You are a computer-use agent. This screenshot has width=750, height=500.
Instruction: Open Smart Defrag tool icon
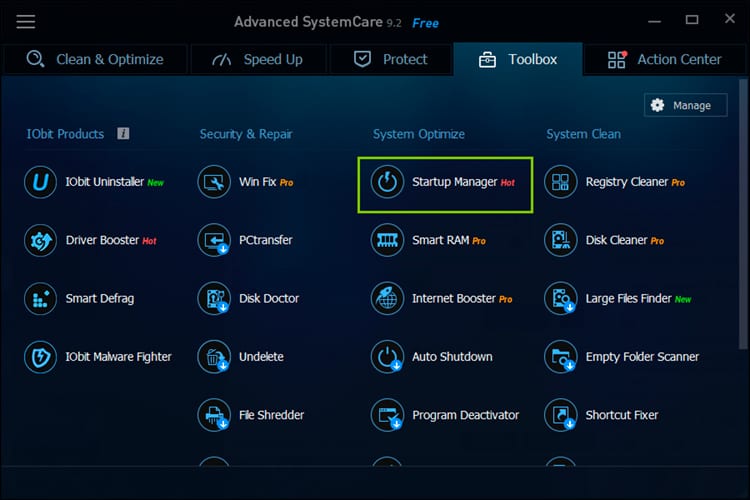tap(41, 299)
